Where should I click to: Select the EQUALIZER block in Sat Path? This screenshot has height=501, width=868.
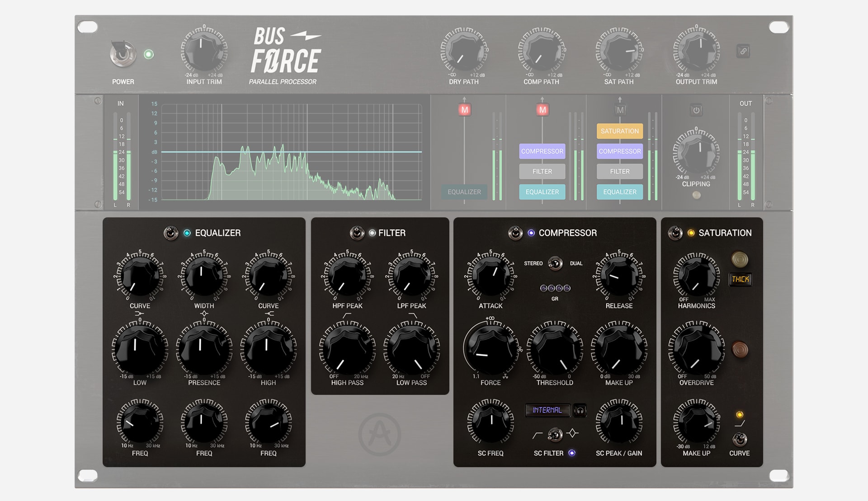[620, 192]
